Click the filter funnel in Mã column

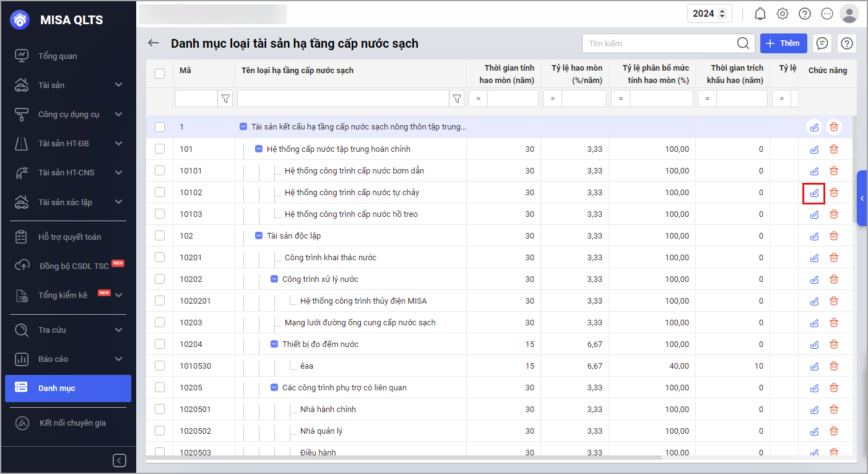(225, 99)
